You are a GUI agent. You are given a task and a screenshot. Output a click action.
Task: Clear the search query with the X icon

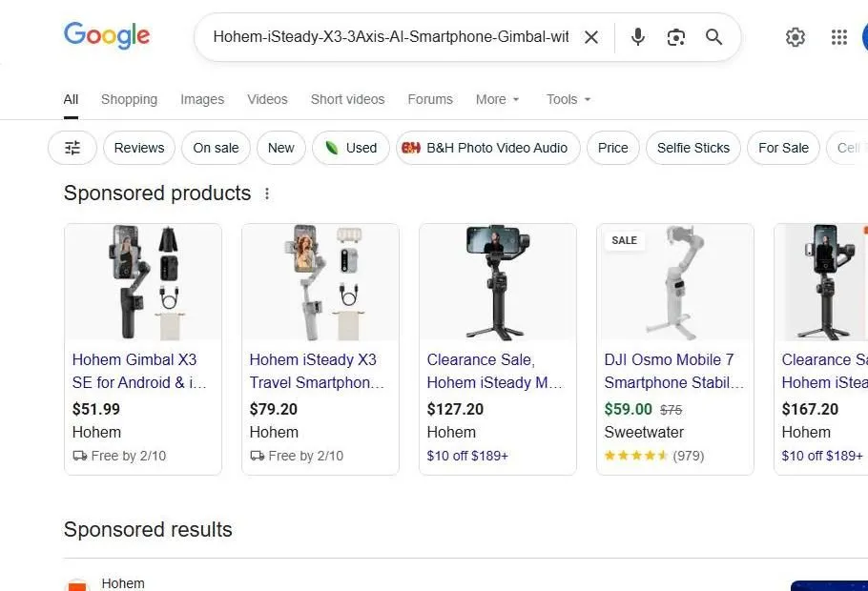(x=591, y=37)
